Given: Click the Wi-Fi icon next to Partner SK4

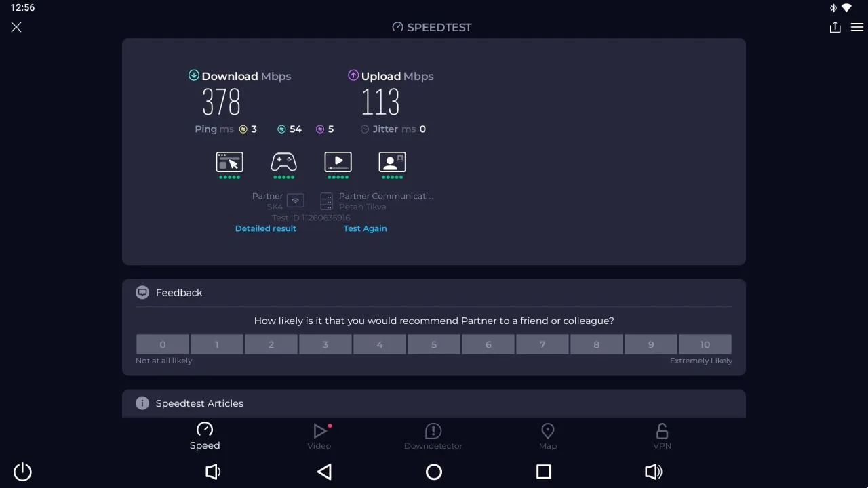Looking at the screenshot, I should click(x=294, y=201).
